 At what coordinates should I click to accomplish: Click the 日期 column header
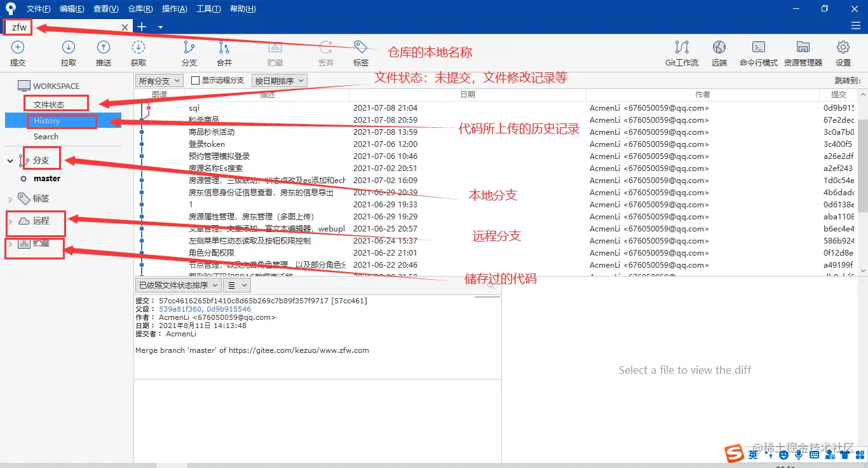point(468,94)
